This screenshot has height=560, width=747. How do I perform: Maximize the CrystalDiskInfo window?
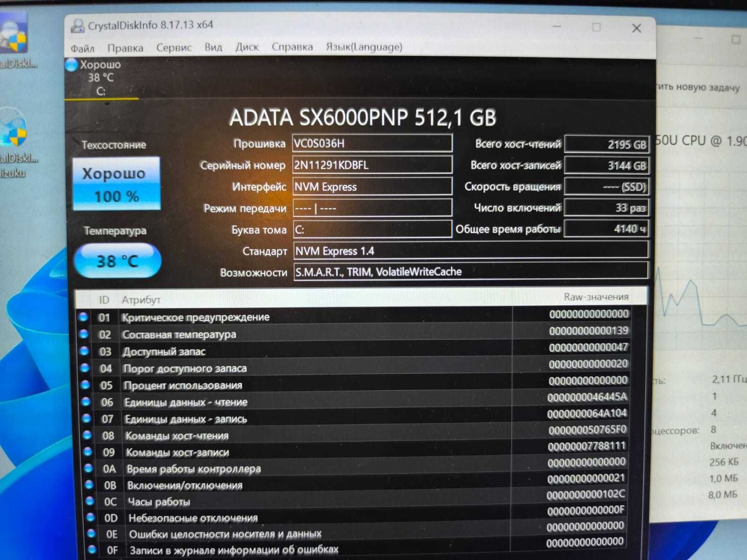tap(596, 28)
